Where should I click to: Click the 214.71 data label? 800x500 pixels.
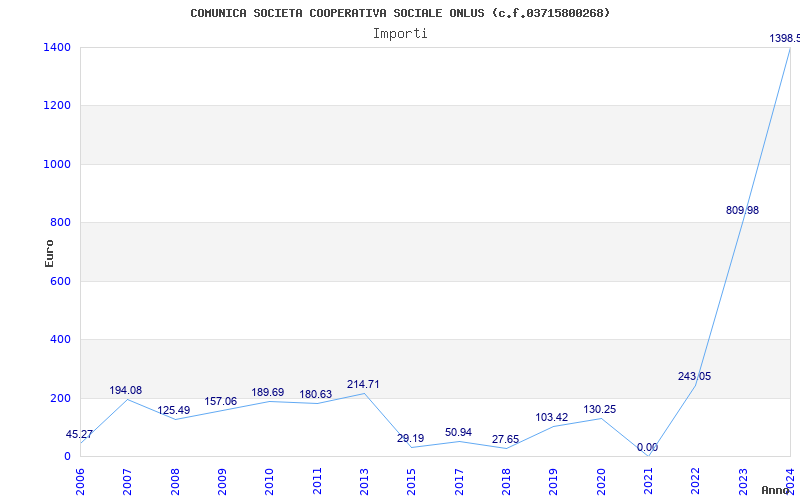(x=363, y=384)
